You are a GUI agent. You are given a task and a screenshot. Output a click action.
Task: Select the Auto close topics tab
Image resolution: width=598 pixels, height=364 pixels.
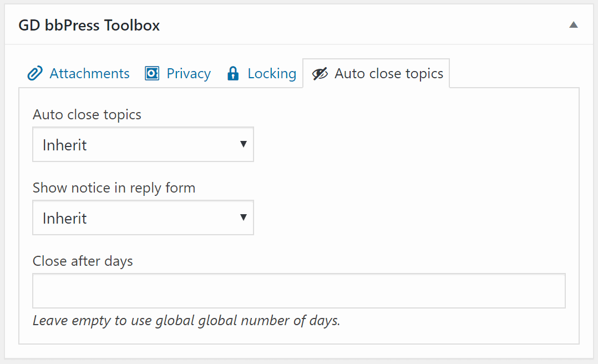click(x=376, y=73)
